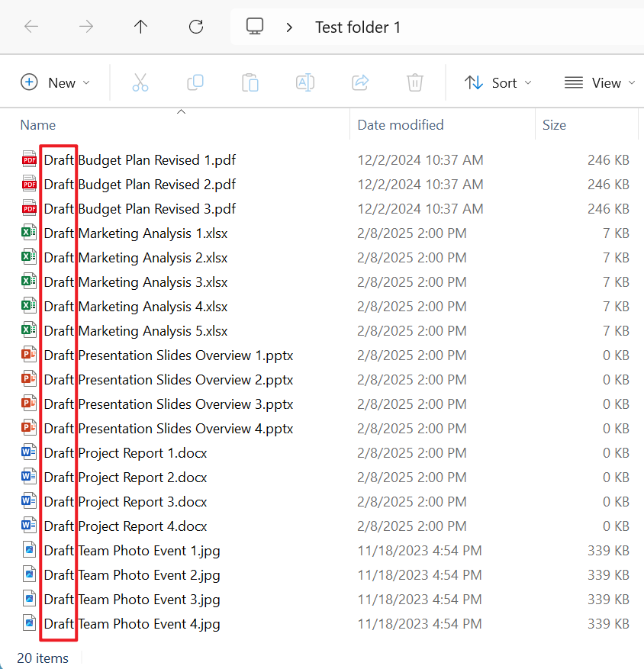Click the Rename icon in toolbar
Screen dimensions: 644x669
(x=305, y=83)
